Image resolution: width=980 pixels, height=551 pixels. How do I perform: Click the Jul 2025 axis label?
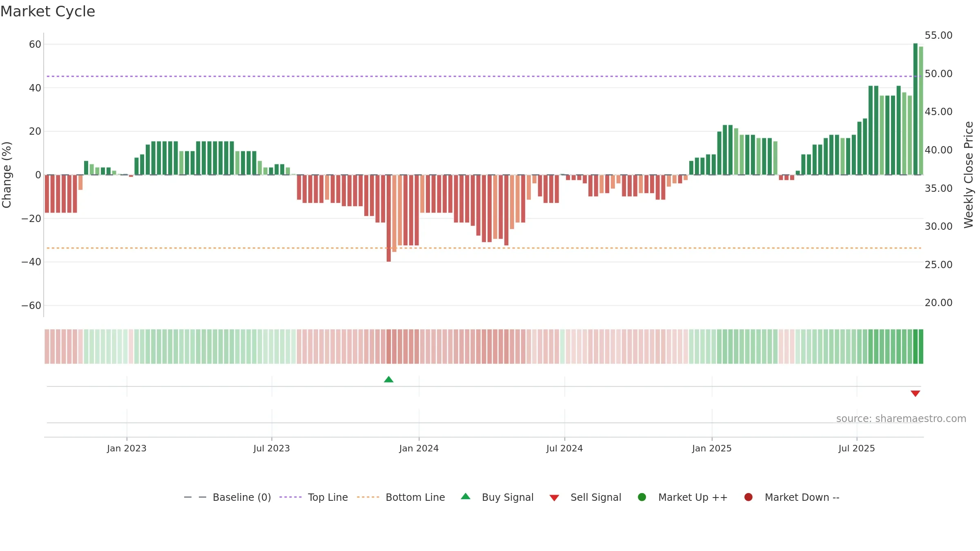(x=857, y=448)
